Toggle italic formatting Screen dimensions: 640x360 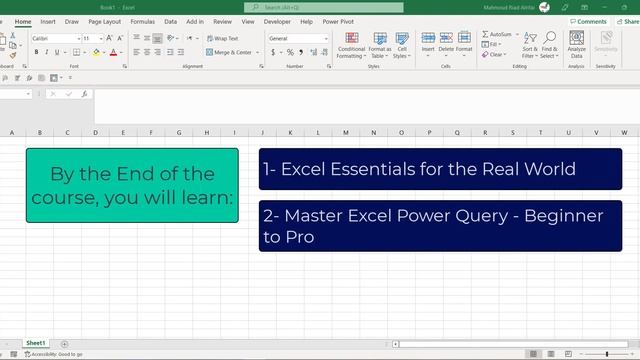tap(47, 52)
